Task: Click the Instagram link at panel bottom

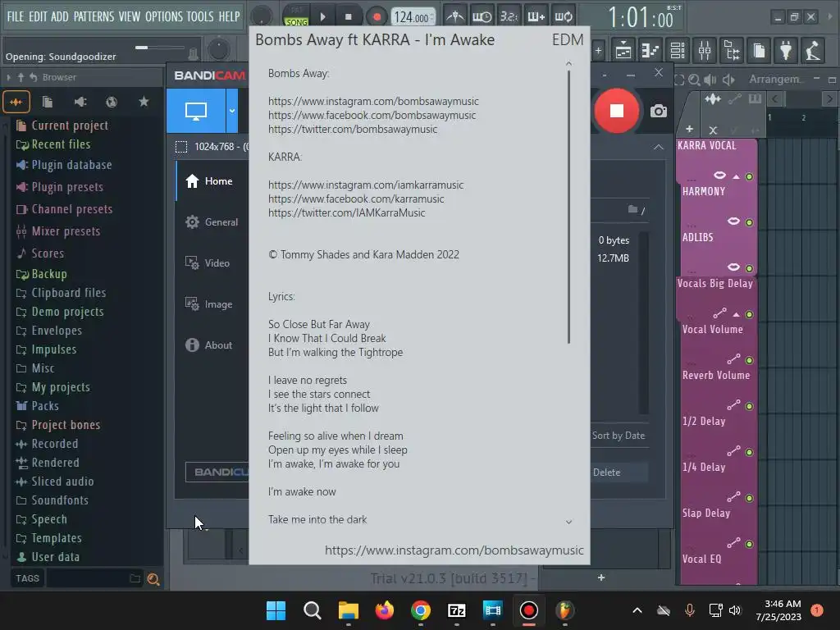Action: [x=454, y=550]
